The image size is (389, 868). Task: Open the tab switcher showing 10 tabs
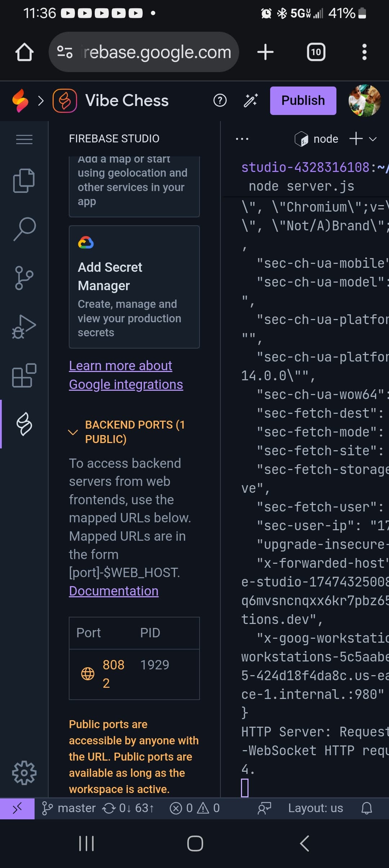coord(316,52)
